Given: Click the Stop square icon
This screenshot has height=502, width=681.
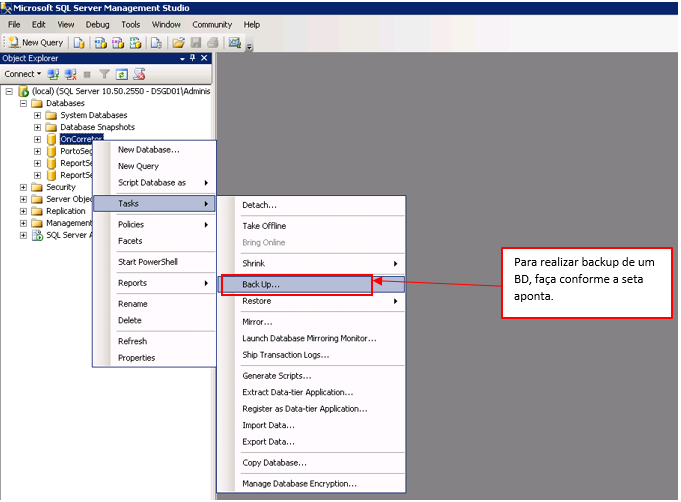Looking at the screenshot, I should [87, 75].
